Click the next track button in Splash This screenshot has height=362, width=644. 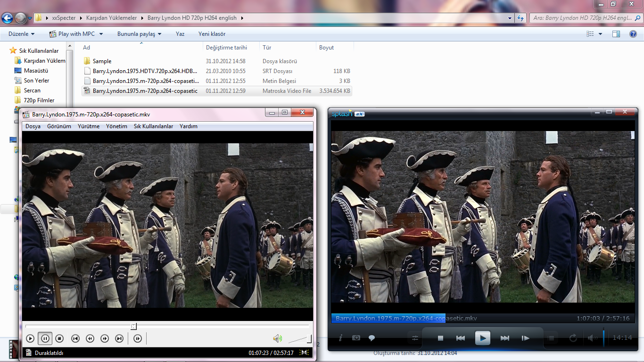pos(504,338)
